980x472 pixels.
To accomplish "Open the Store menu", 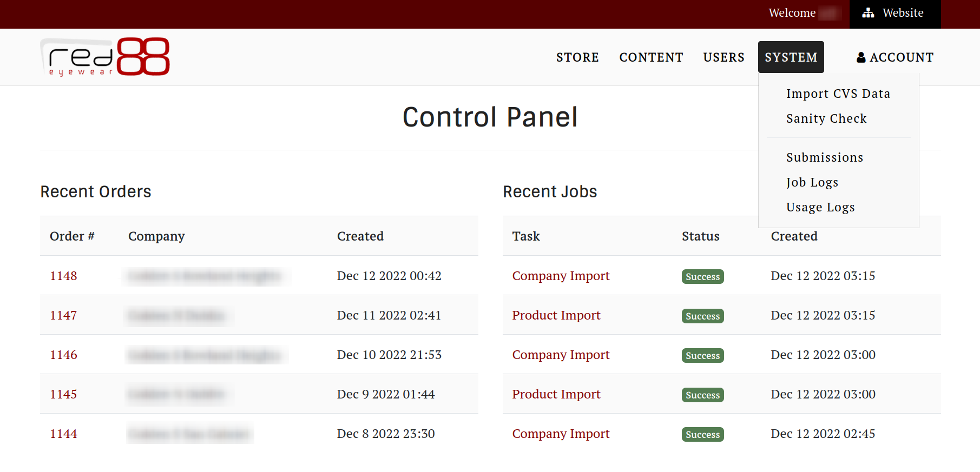I will click(577, 57).
